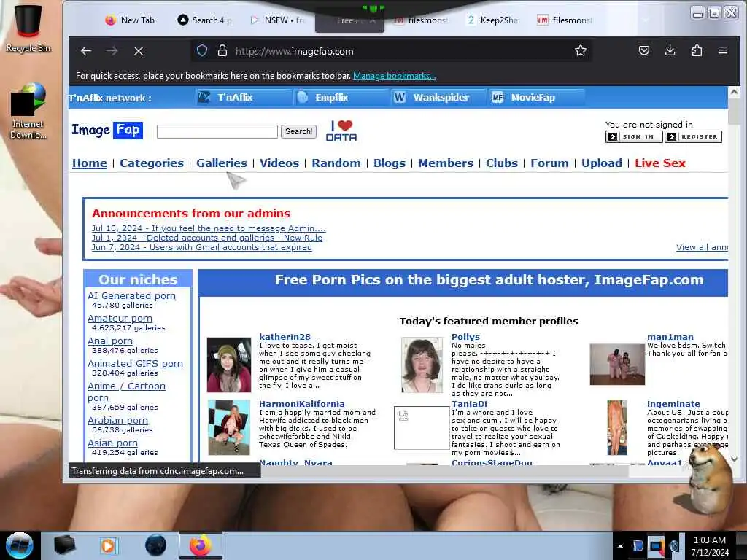The height and width of the screenshot is (560, 747).
Task: Click the MovieFap network button
Action: tap(536, 97)
